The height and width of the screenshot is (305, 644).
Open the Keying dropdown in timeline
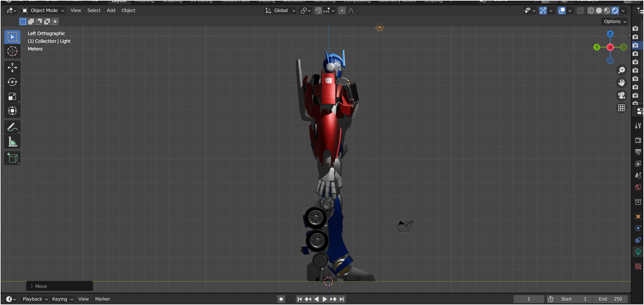pos(62,299)
